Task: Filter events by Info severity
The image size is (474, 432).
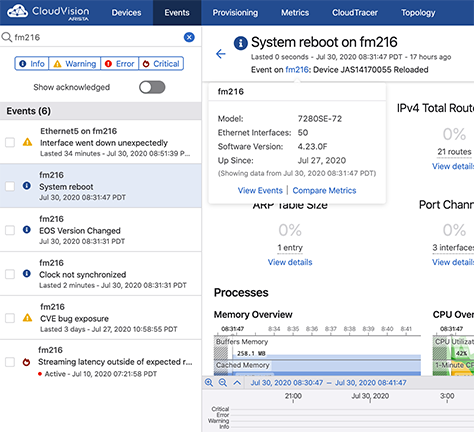Action: coord(32,63)
